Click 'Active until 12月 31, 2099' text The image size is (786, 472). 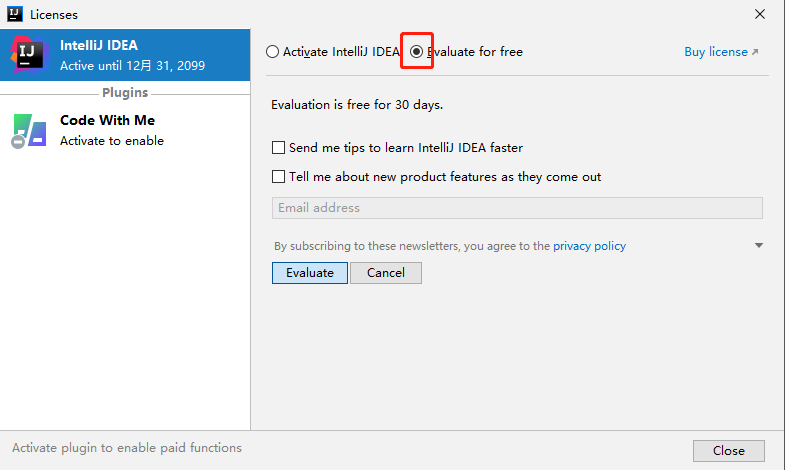pyautogui.click(x=132, y=66)
